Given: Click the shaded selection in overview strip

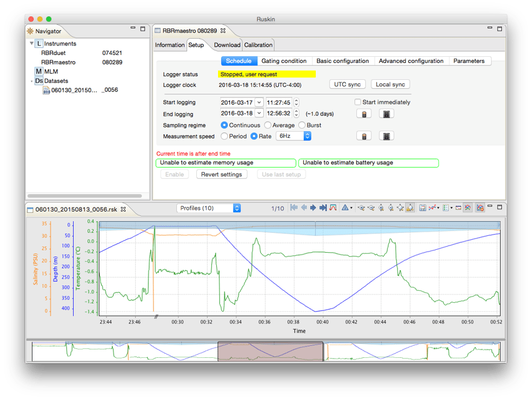Looking at the screenshot, I should pos(270,352).
